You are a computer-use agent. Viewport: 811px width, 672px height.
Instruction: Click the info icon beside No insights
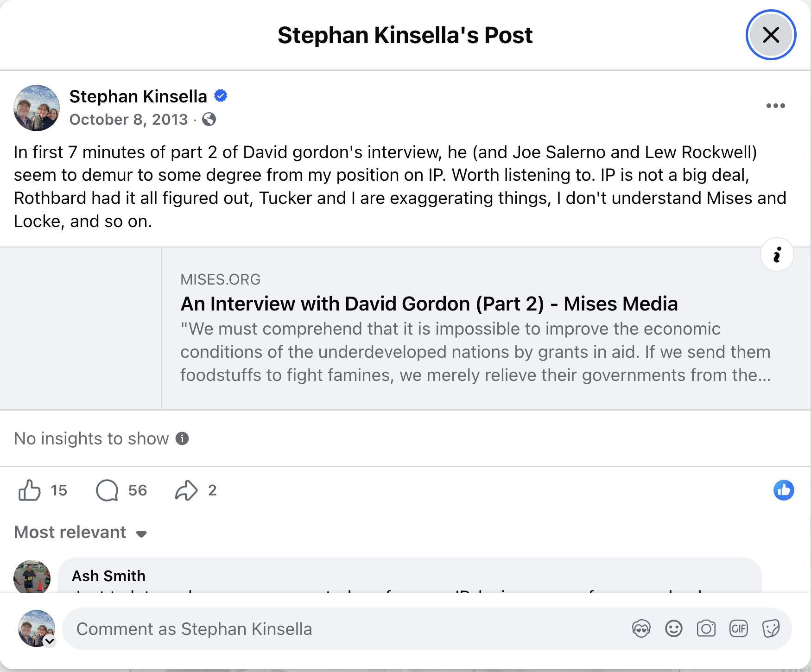[x=182, y=438]
